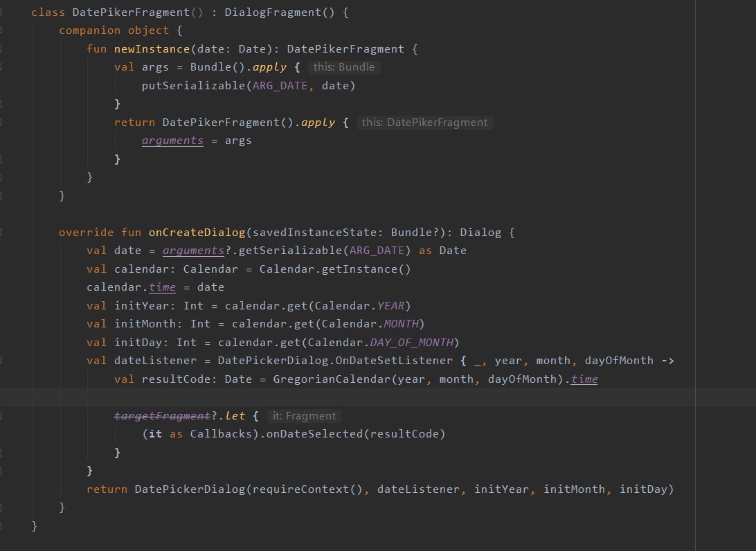
Task: Click underlined 'arguments' before getSerializable
Action: [x=193, y=251]
